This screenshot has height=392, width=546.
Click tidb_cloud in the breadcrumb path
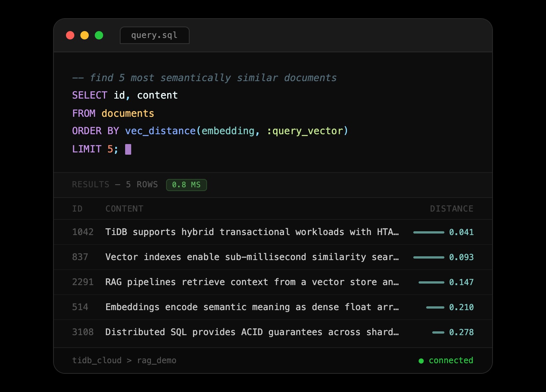[x=97, y=361]
